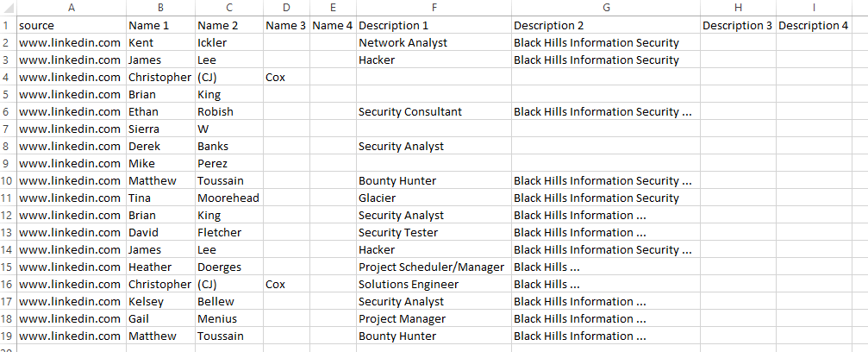Viewport: 868px width, 352px height.
Task: Click the select-all corner box
Action: coord(7,7)
